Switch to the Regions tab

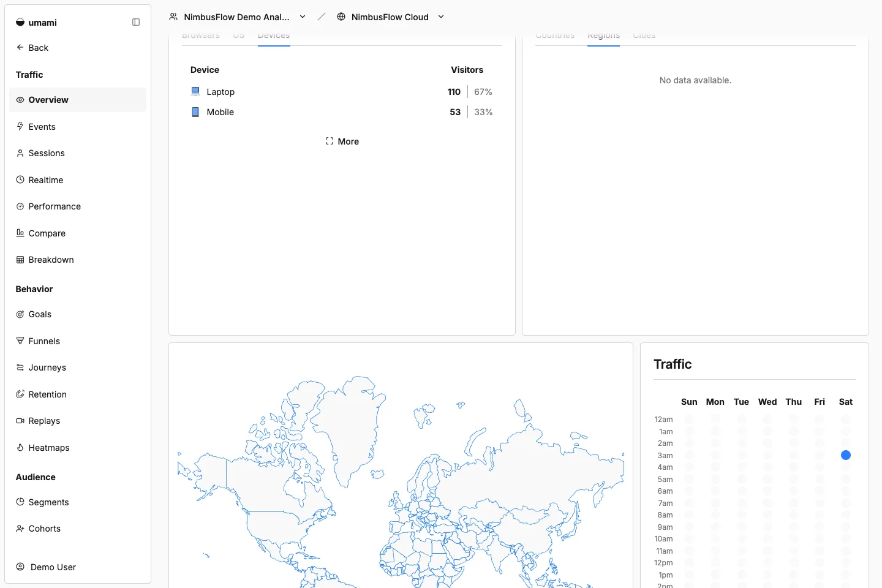603,36
